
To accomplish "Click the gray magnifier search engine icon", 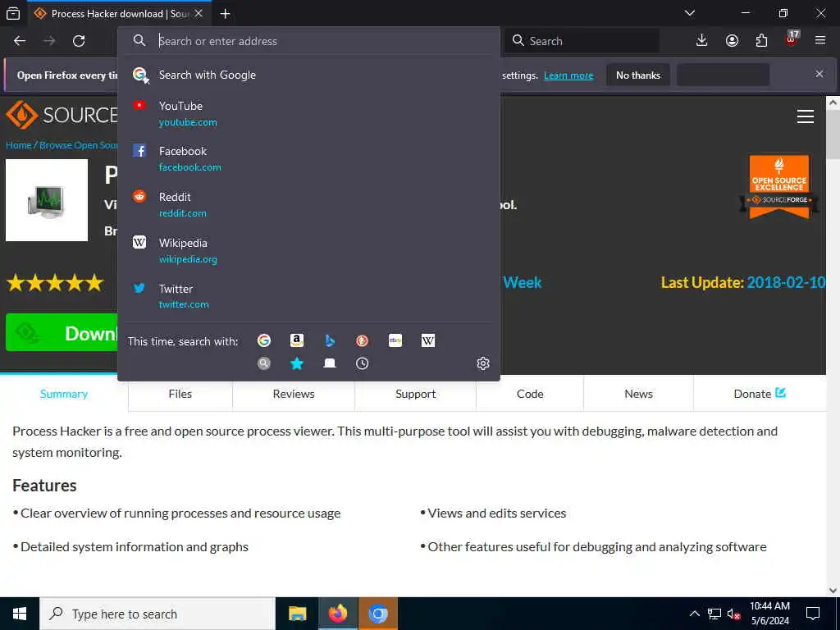I will pos(263,363).
